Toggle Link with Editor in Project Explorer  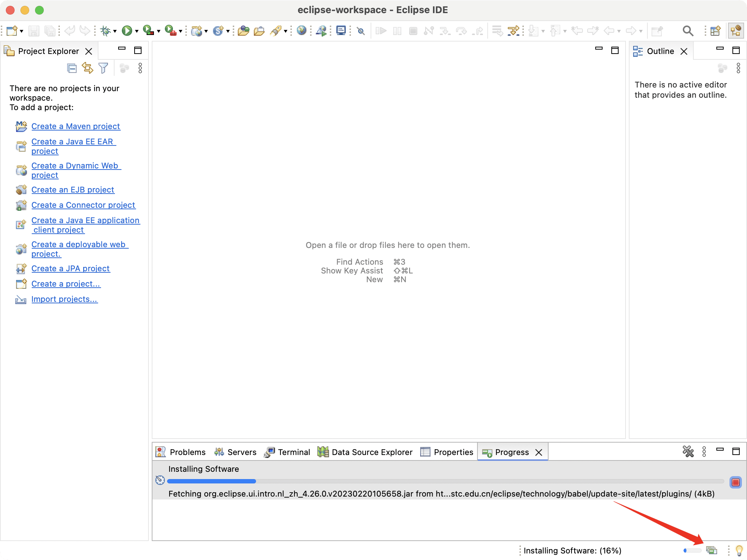click(88, 68)
